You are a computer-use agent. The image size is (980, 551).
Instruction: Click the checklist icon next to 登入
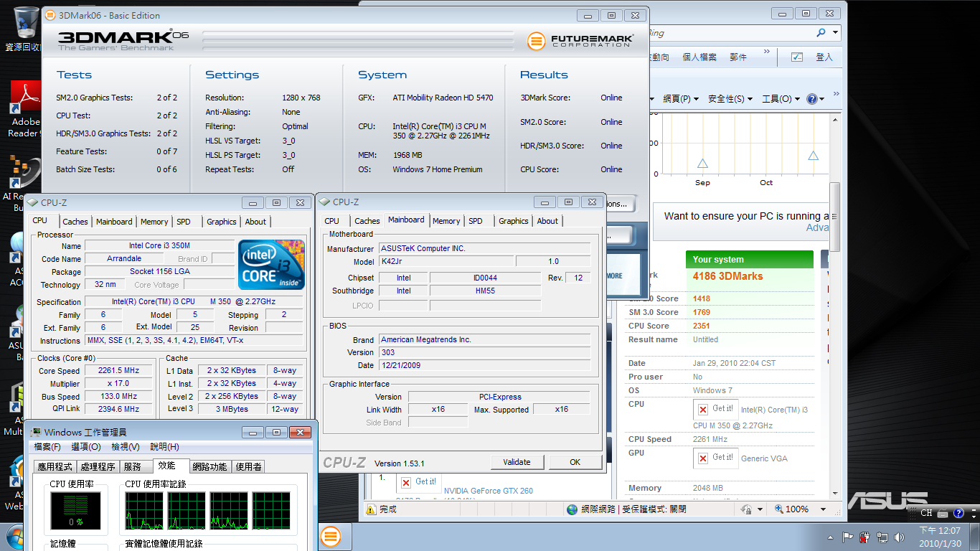coord(797,57)
